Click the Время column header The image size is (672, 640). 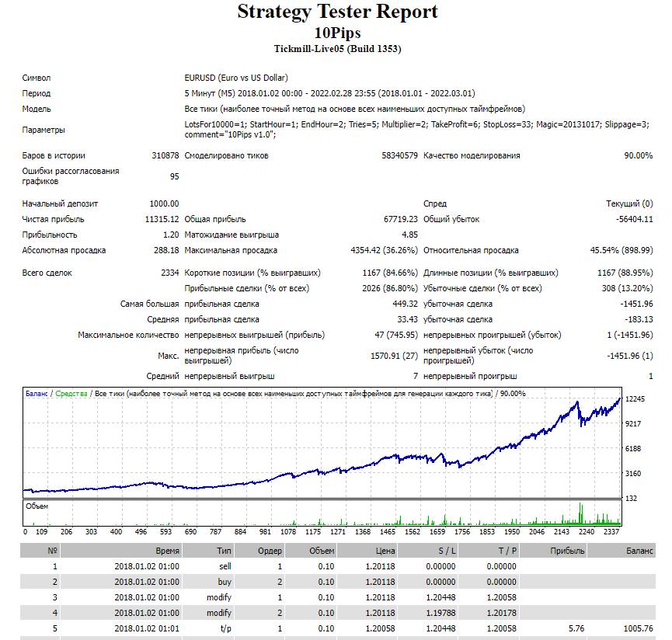point(167,551)
